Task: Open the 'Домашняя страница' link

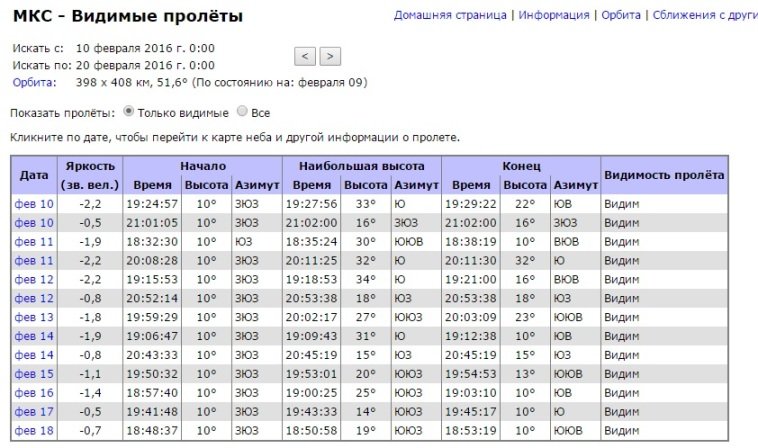Action: tap(450, 15)
